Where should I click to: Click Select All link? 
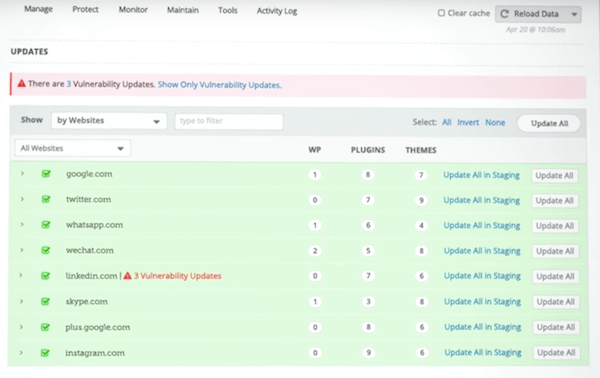[447, 122]
